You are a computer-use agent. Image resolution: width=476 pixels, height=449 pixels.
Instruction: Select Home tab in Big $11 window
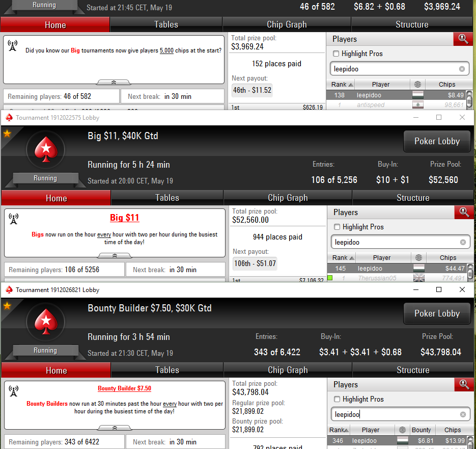(x=56, y=198)
